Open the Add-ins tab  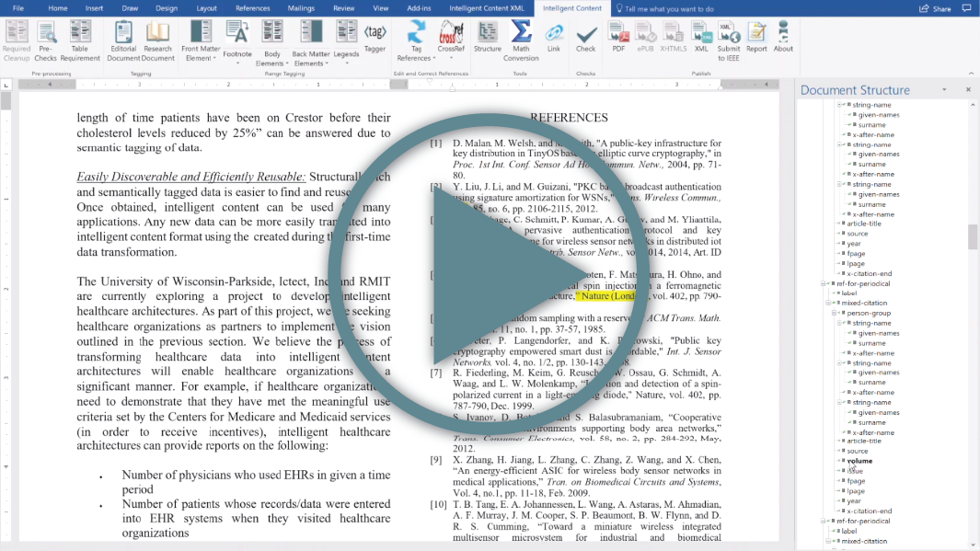[419, 8]
